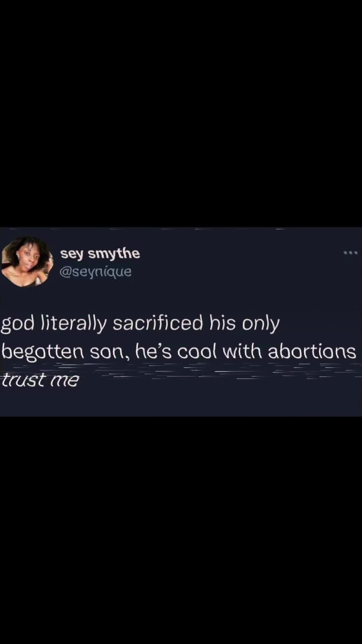Click the word 'sey' in the display name
This screenshot has width=362, height=644.
[x=72, y=255]
